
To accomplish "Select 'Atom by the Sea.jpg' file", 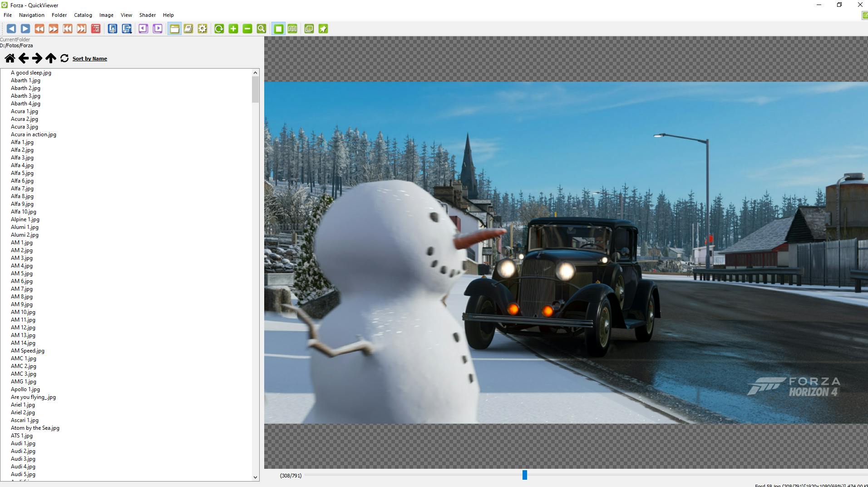I will click(x=35, y=428).
